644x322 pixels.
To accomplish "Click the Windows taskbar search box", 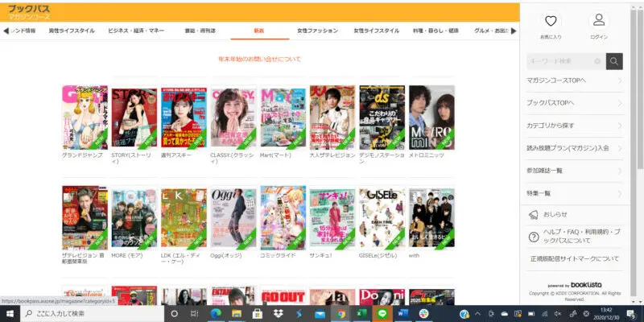I will click(92, 314).
